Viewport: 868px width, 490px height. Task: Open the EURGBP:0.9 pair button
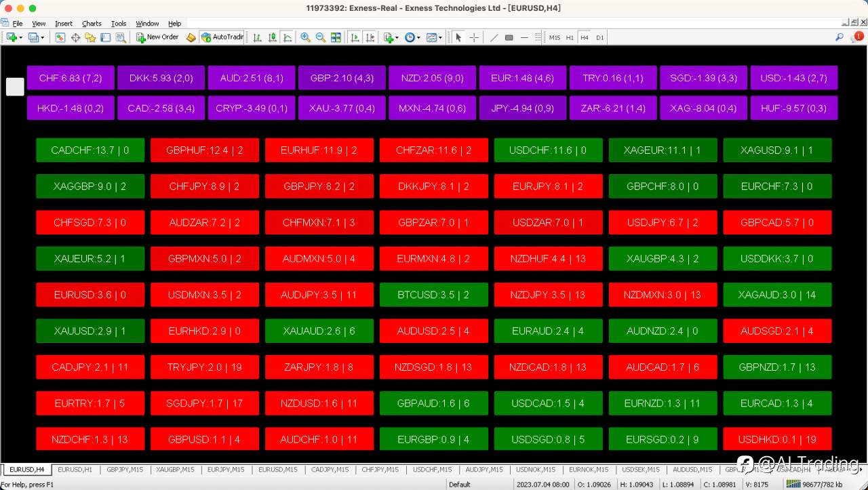coord(434,439)
